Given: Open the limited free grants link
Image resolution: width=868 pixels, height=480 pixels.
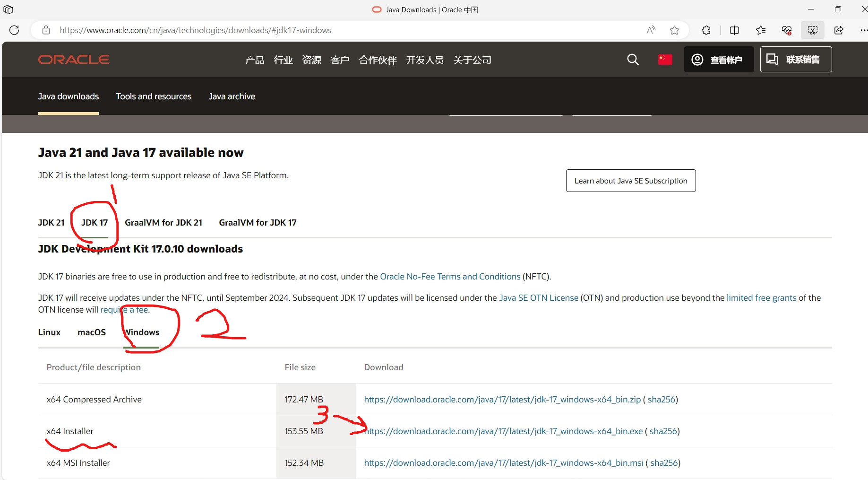Looking at the screenshot, I should (762, 298).
